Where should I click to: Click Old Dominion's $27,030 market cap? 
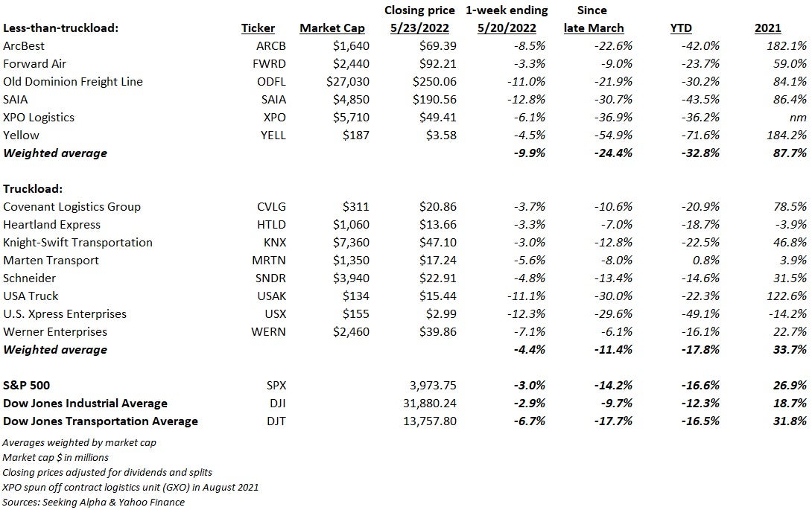pos(348,82)
